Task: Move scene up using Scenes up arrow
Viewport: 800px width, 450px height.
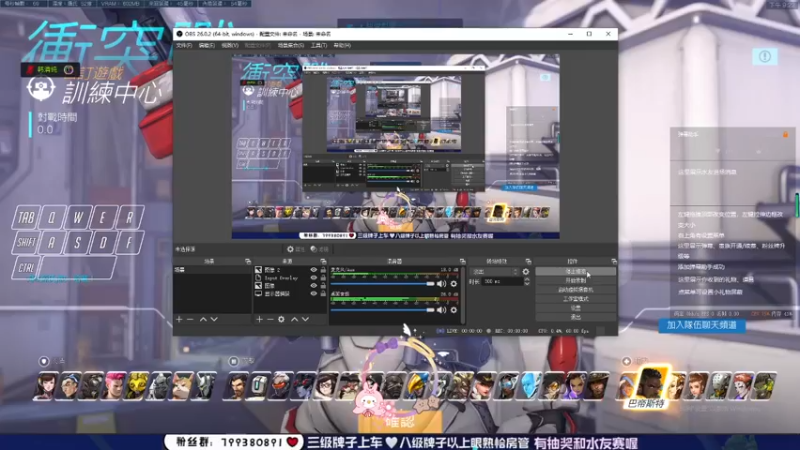Action: (x=203, y=319)
